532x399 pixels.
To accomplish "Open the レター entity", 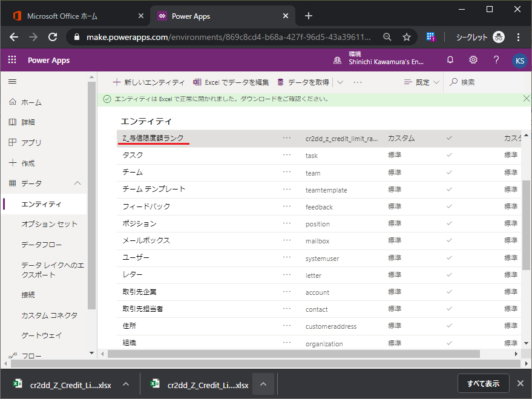I will coord(133,274).
